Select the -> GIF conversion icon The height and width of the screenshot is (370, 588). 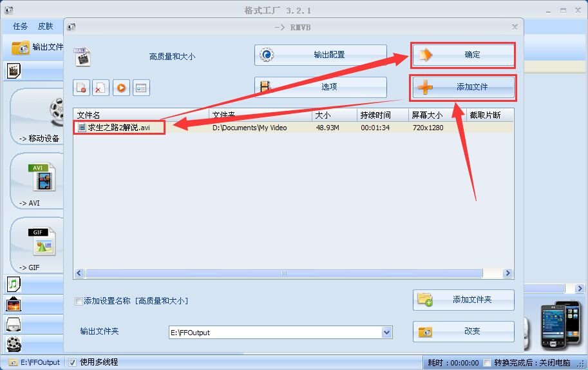[x=37, y=246]
